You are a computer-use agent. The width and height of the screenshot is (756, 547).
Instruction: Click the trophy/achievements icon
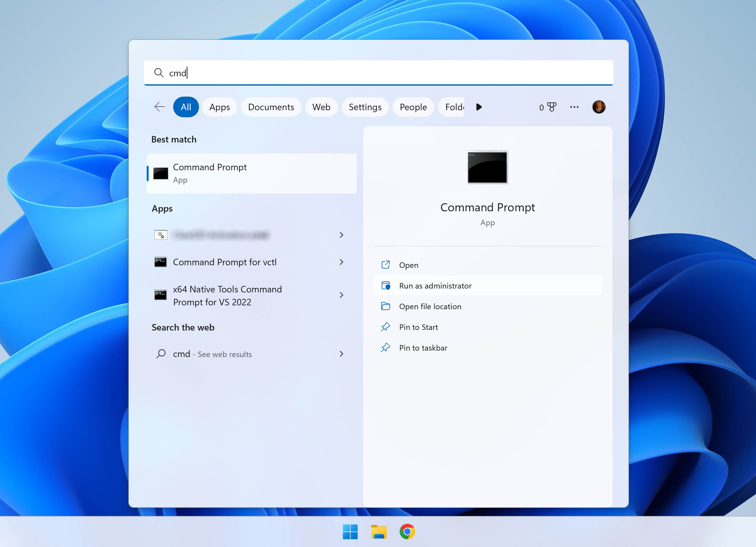552,107
